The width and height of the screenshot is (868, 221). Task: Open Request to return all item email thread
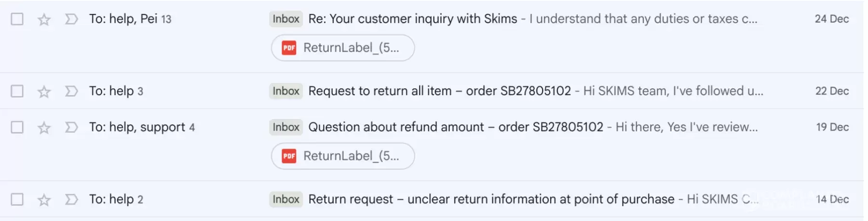click(x=439, y=91)
